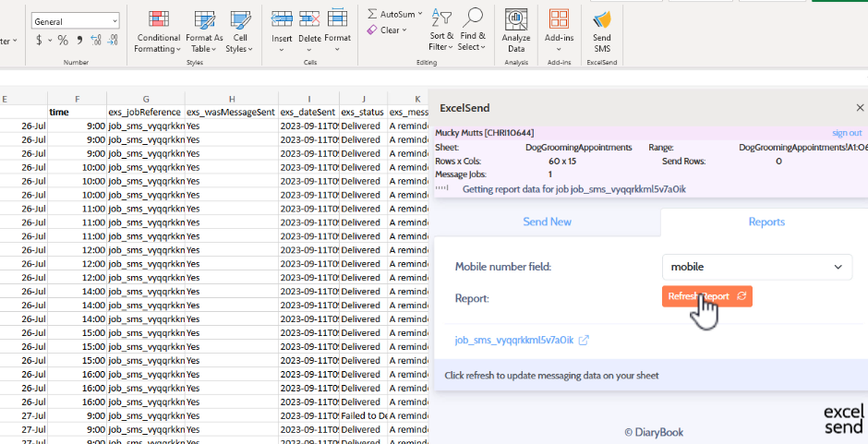Expand the Insert dropdown arrow
The image size is (868, 444).
(282, 49)
